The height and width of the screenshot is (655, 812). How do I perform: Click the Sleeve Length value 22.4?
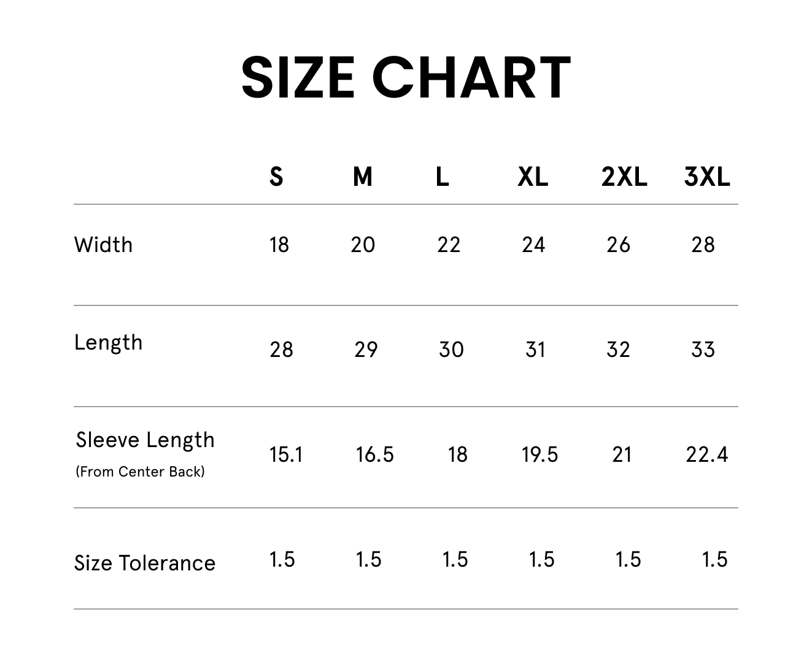[707, 454]
